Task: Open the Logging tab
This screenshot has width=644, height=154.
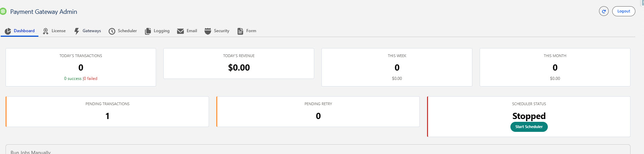Action: coord(161,31)
